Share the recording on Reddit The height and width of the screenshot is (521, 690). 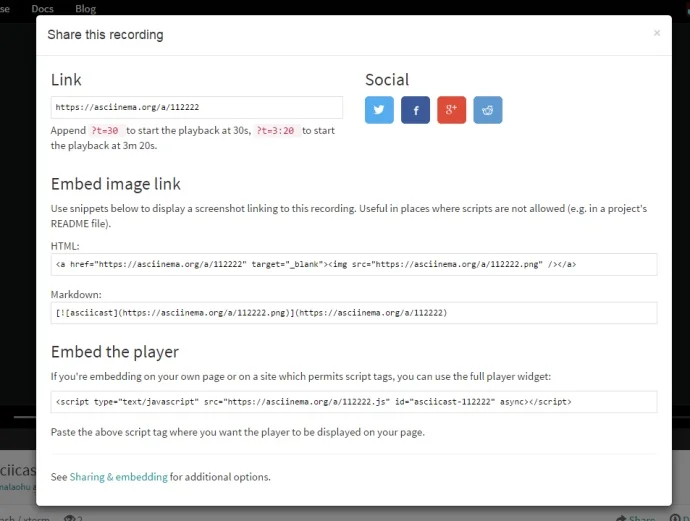pyautogui.click(x=488, y=110)
